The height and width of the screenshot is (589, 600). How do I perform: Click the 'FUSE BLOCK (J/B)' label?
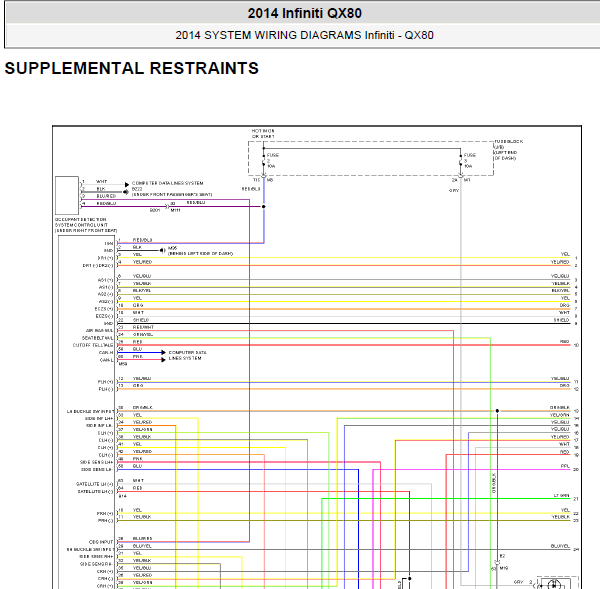(509, 144)
